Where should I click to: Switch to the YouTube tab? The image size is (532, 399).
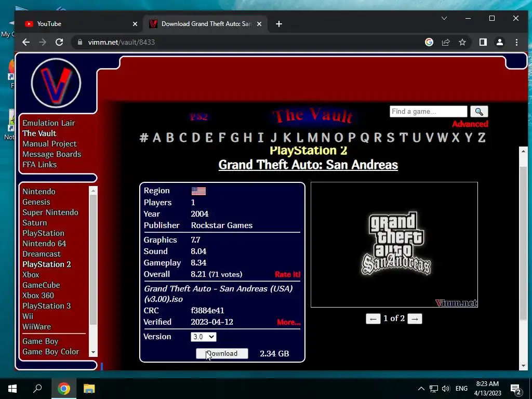[x=79, y=24]
